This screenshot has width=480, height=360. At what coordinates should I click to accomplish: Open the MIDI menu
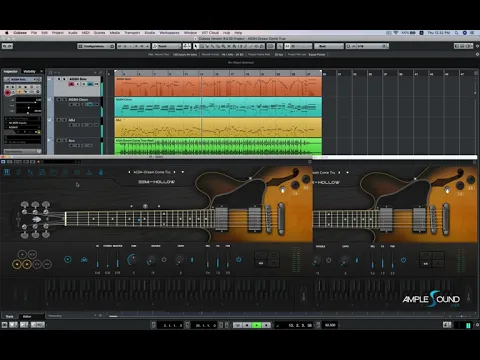[x=86, y=33]
